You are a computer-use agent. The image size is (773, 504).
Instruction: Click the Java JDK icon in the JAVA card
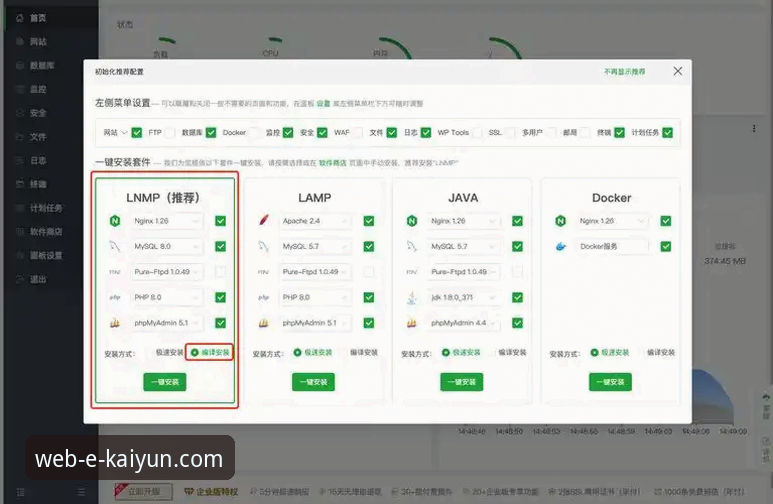click(412, 297)
